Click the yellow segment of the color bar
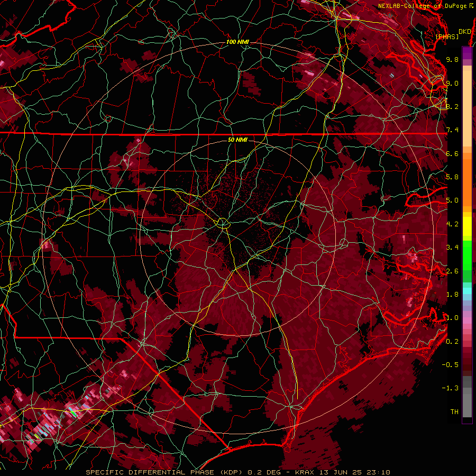 pos(467,226)
